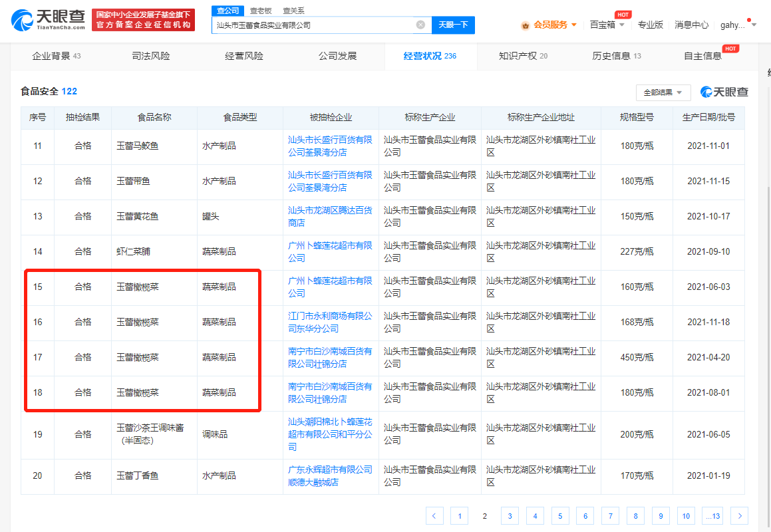Open 广州卜蜂莲花超市 link in row 15

click(x=330, y=287)
